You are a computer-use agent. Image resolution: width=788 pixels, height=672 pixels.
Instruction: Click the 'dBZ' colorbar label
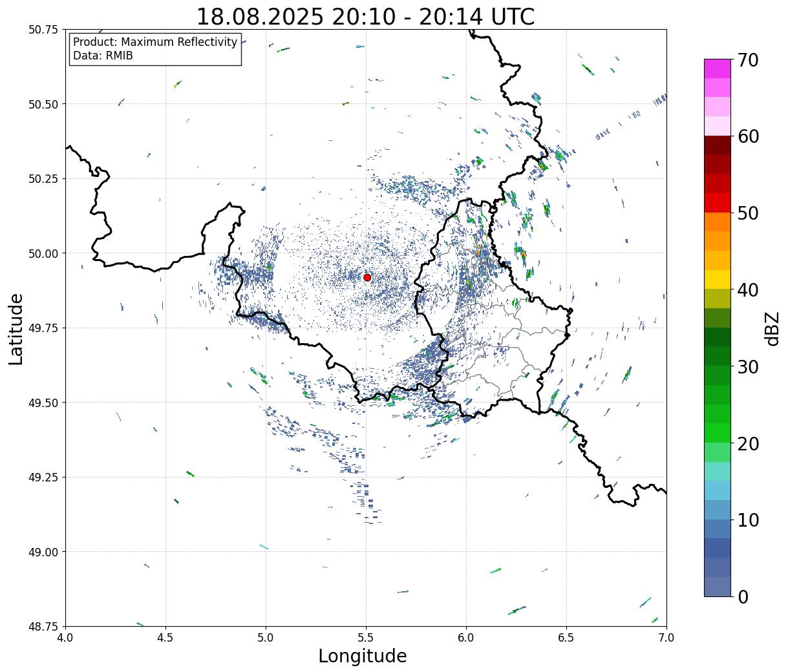[772, 328]
